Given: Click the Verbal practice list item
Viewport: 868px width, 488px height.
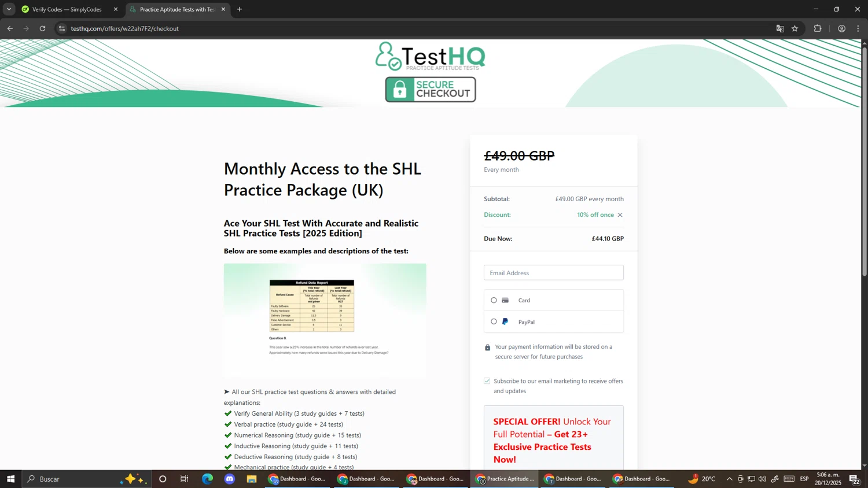Looking at the screenshot, I should pos(288,424).
